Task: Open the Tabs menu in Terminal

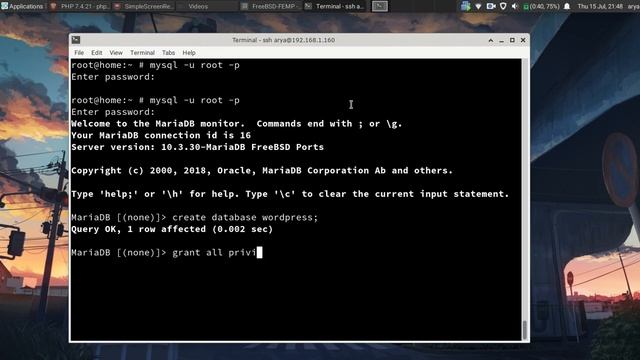Action: point(168,53)
